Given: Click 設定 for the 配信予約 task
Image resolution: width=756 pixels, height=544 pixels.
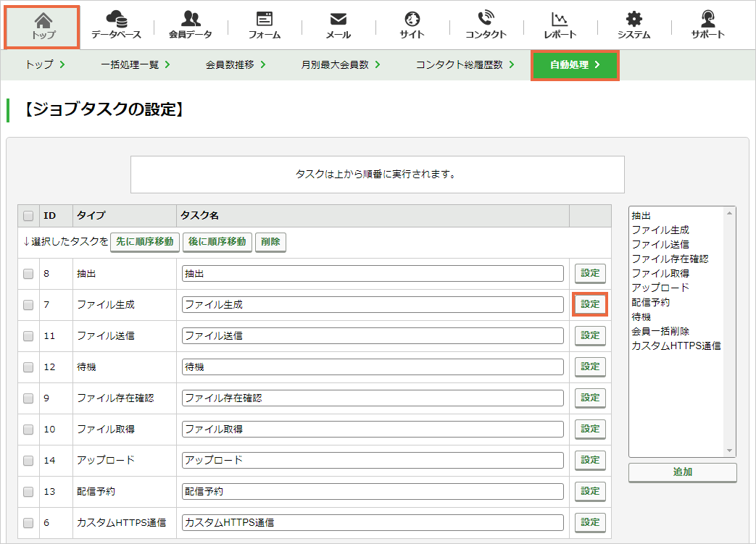Looking at the screenshot, I should tap(590, 491).
